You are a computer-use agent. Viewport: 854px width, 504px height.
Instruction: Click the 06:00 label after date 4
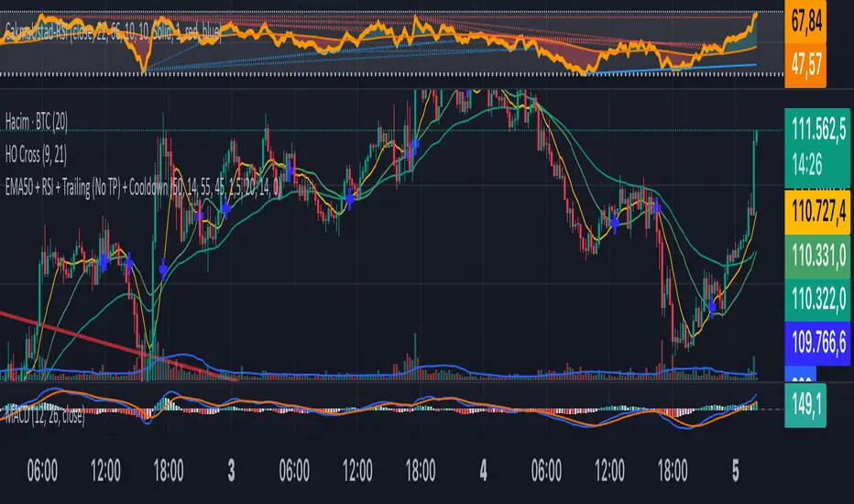tap(546, 470)
